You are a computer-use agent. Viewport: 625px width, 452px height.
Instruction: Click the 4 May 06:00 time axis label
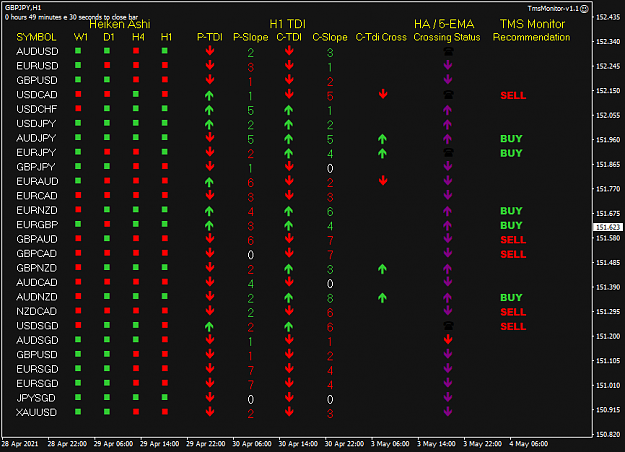tap(529, 444)
